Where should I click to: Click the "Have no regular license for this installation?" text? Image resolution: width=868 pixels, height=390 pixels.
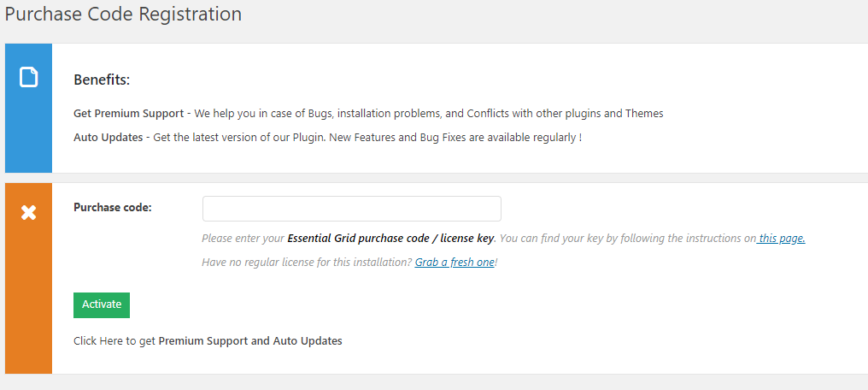(308, 262)
